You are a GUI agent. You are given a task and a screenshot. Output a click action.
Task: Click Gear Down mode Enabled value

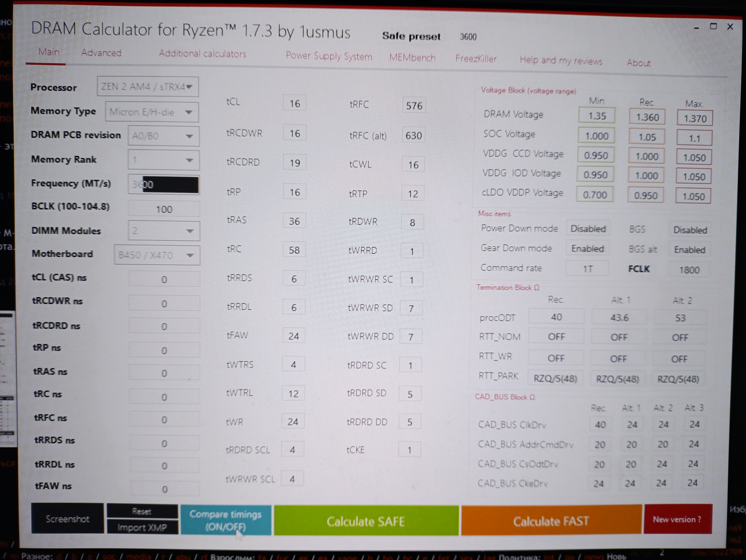(x=588, y=249)
